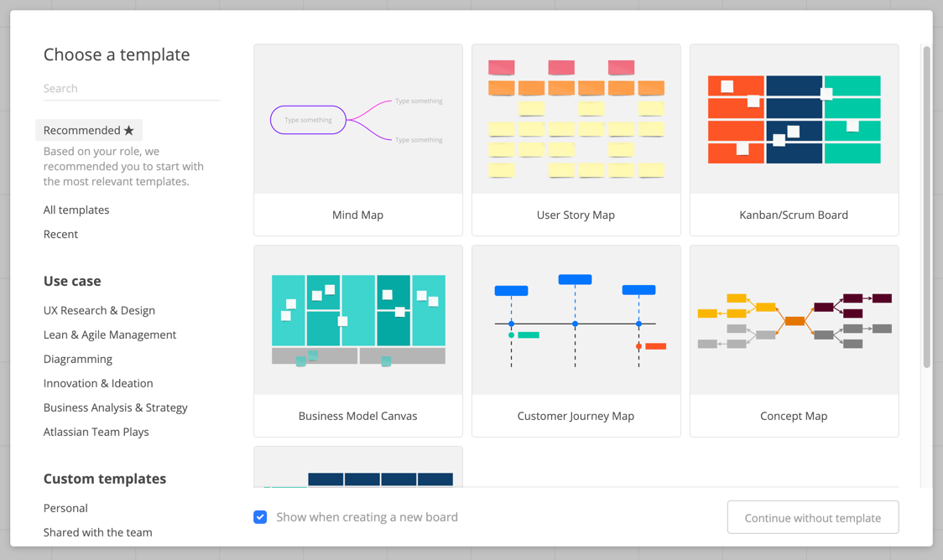Open the Customer Journey Map template
This screenshot has height=560, width=943.
coord(576,340)
